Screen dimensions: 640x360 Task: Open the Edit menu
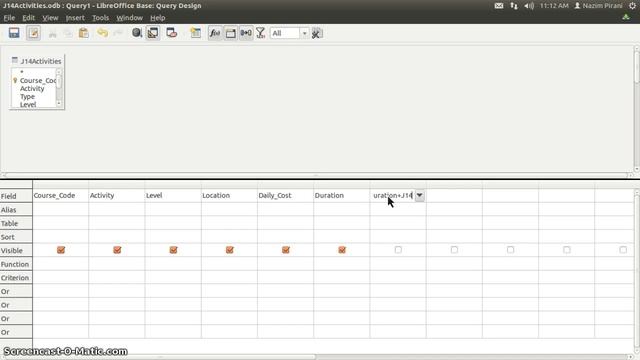[28, 18]
